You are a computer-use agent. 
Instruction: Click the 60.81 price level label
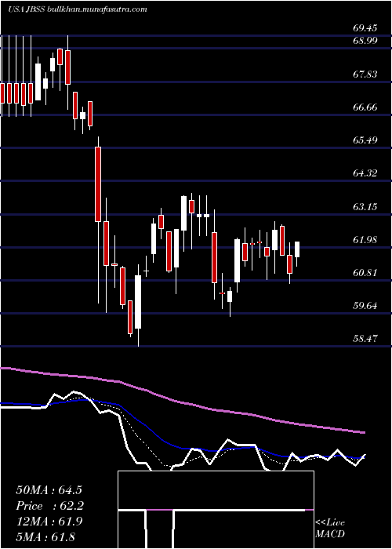[365, 273]
